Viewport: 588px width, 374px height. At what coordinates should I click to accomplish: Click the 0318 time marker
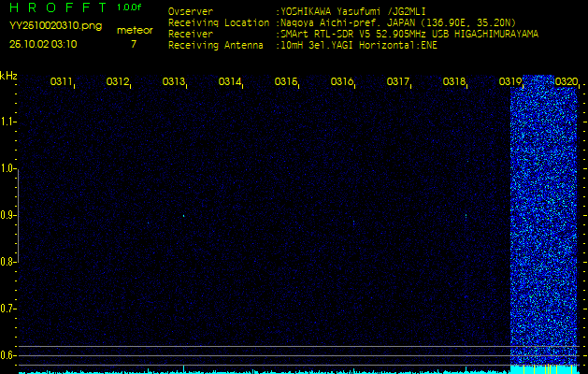coord(453,81)
